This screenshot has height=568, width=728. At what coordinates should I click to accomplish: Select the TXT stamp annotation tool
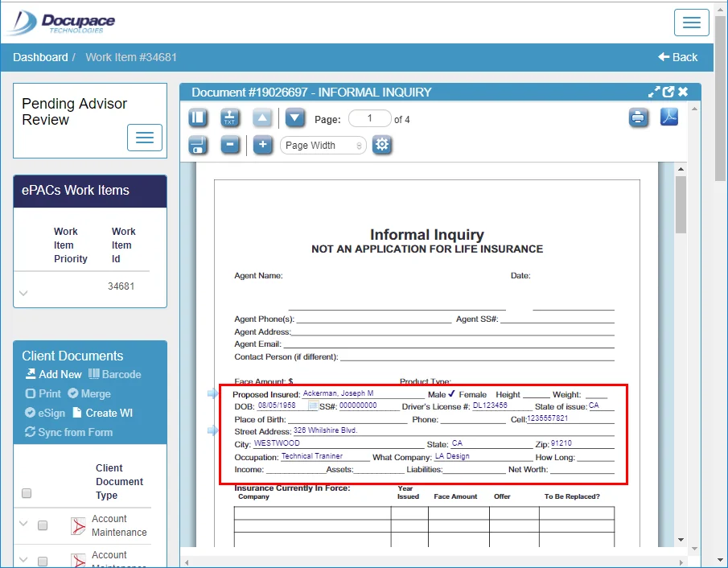230,117
